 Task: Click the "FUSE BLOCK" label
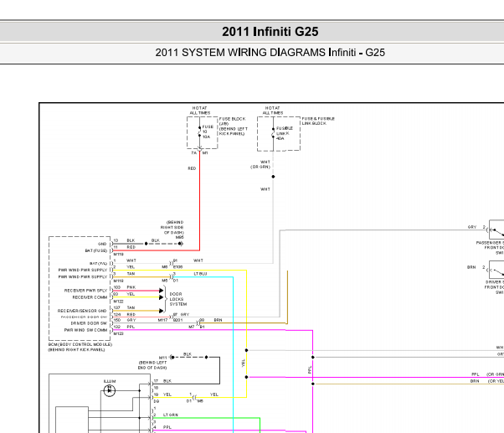click(233, 119)
